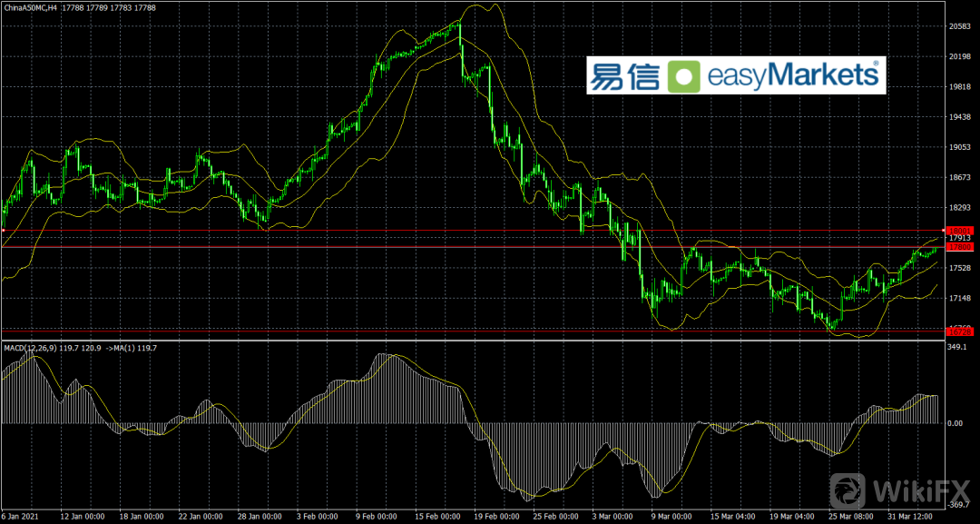The width and height of the screenshot is (980, 524).
Task: Click the 6 Jan 2021 date label
Action: [22, 517]
